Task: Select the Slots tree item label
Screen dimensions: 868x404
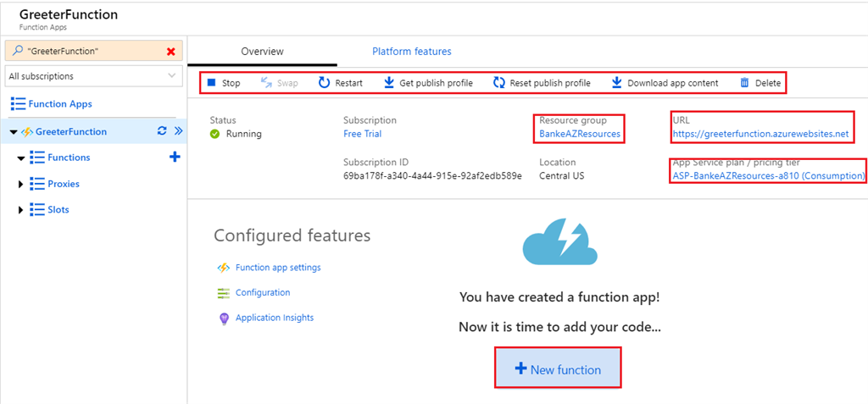Action: tap(58, 210)
